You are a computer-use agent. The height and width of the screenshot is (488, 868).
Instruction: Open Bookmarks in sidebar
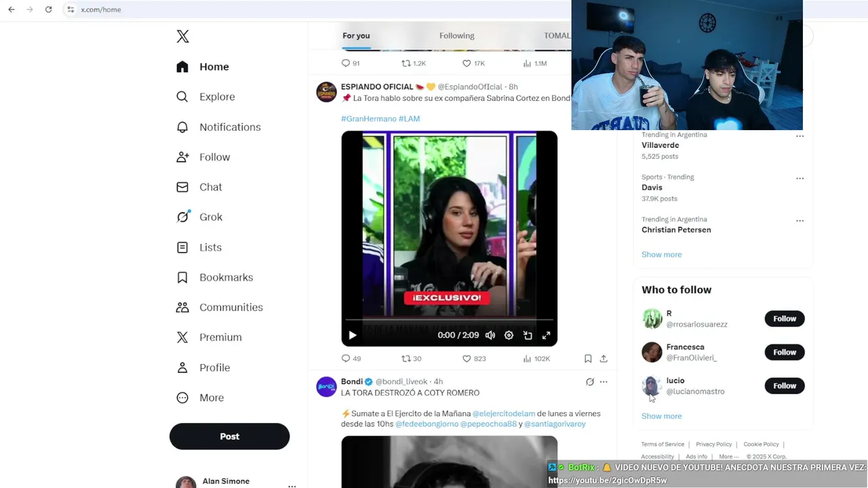click(214, 277)
